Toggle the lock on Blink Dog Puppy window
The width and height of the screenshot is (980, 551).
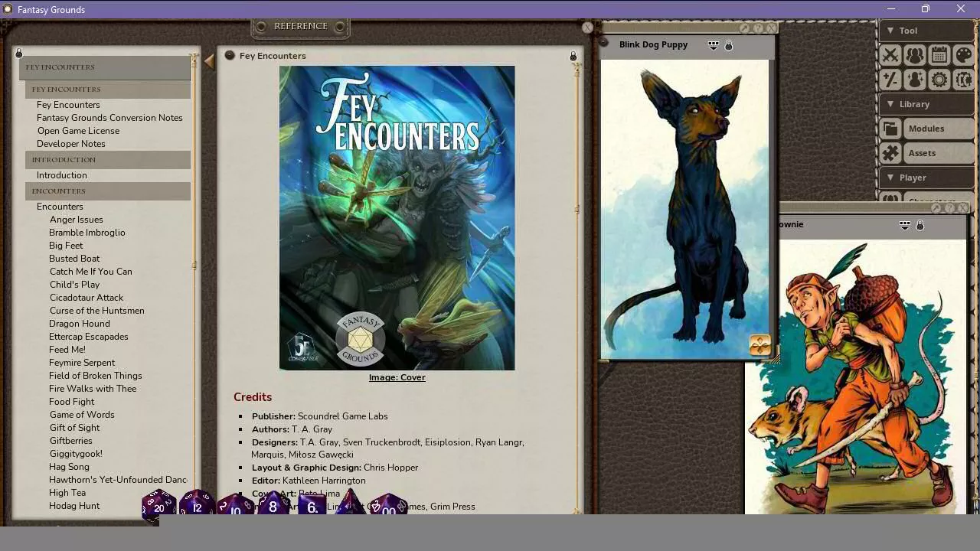(729, 45)
